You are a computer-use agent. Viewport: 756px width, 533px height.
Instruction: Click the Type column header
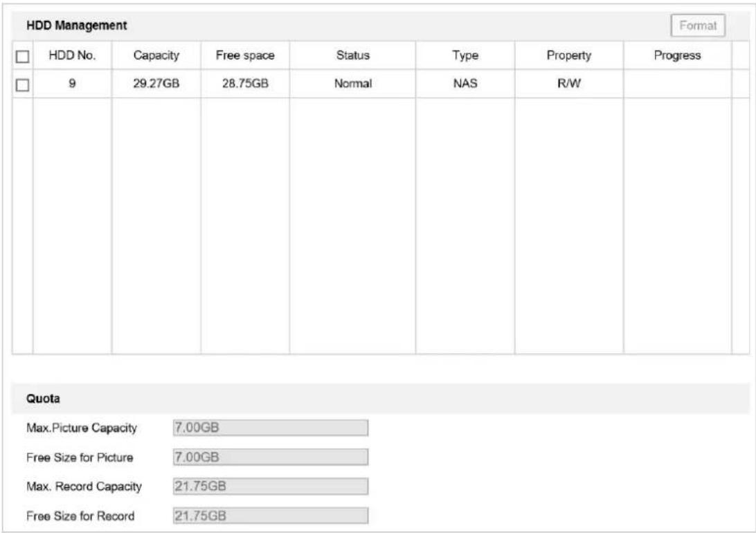click(x=465, y=55)
